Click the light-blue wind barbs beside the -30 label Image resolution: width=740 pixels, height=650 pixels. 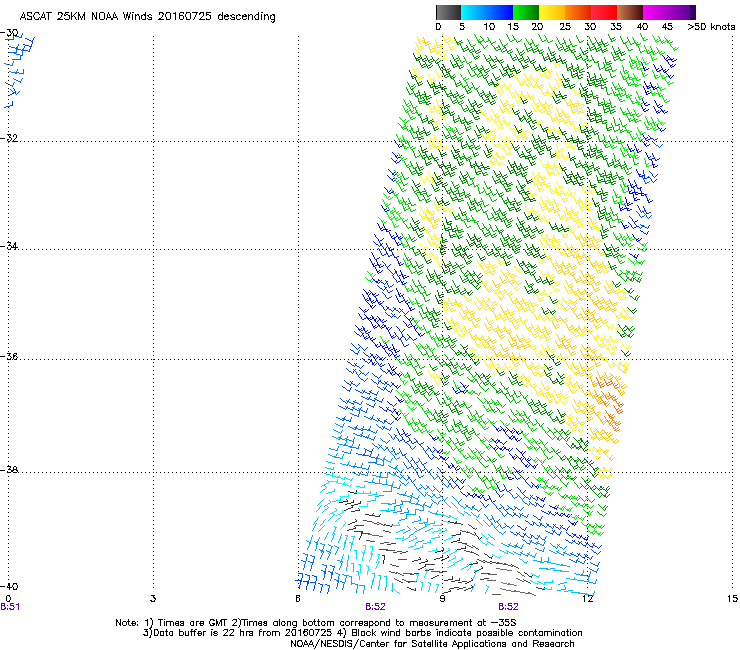[18, 70]
